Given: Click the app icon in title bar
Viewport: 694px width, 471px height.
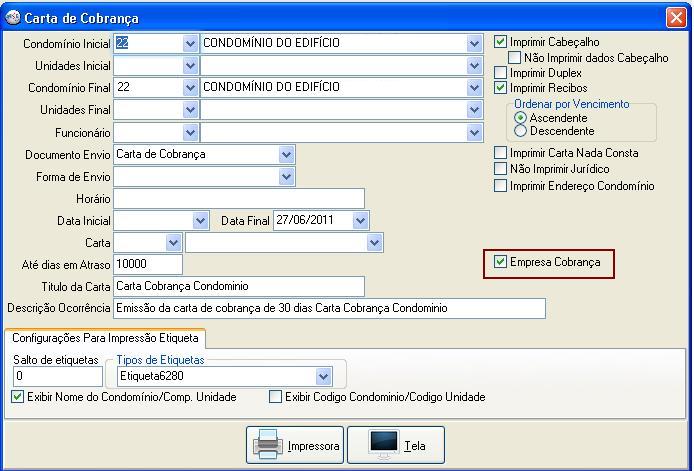Looking at the screenshot, I should [x=12, y=18].
